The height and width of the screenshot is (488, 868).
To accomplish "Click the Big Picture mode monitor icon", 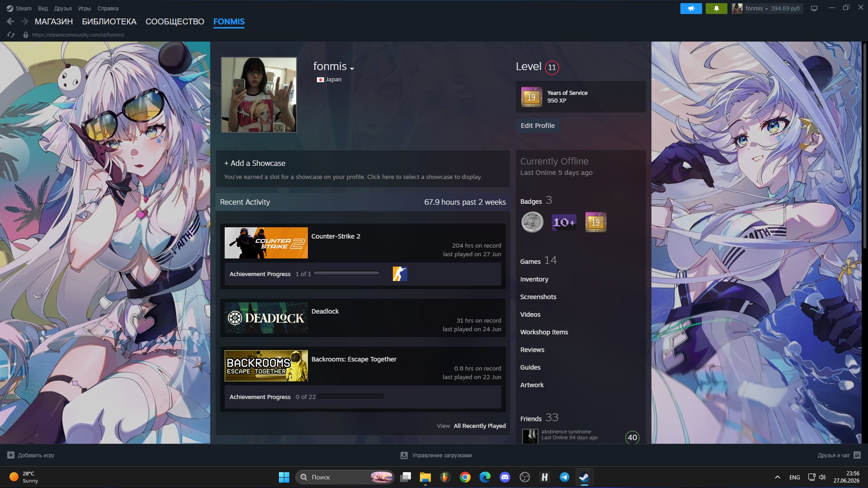I will [814, 8].
